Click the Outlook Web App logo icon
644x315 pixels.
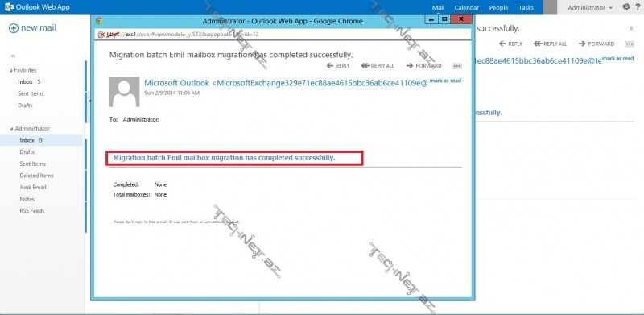(9, 7)
